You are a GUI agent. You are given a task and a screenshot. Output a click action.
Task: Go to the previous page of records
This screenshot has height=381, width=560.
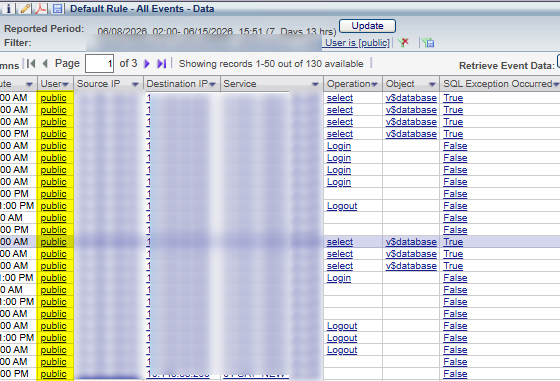45,64
